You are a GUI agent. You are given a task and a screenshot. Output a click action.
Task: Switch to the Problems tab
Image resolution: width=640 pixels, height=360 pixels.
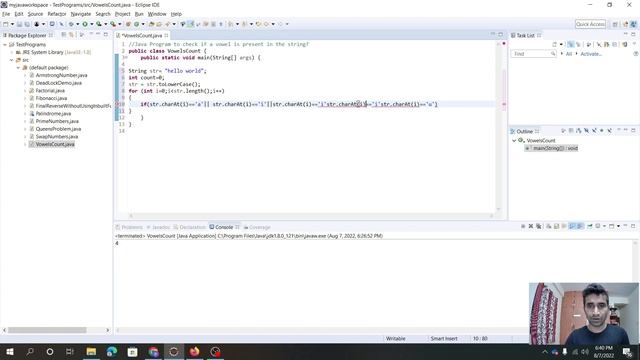click(x=129, y=227)
